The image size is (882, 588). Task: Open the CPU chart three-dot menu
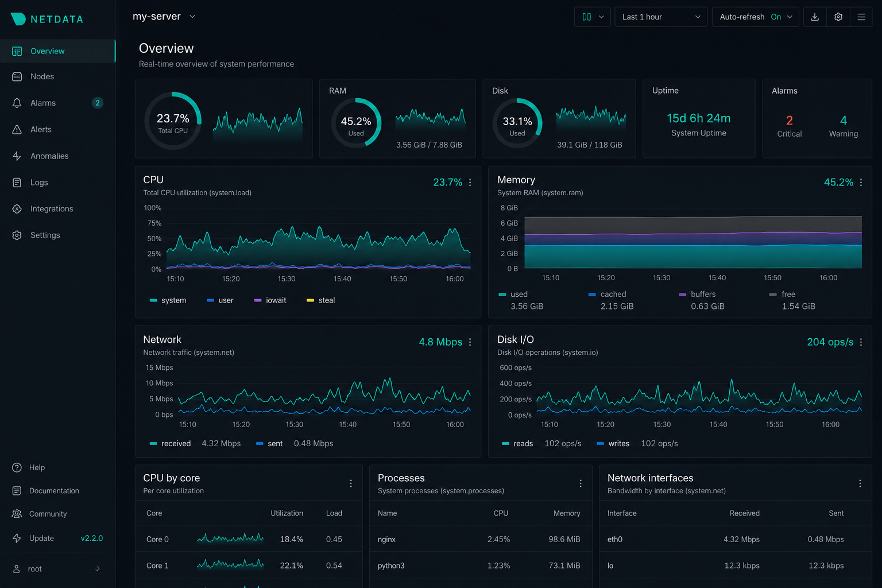[470, 182]
